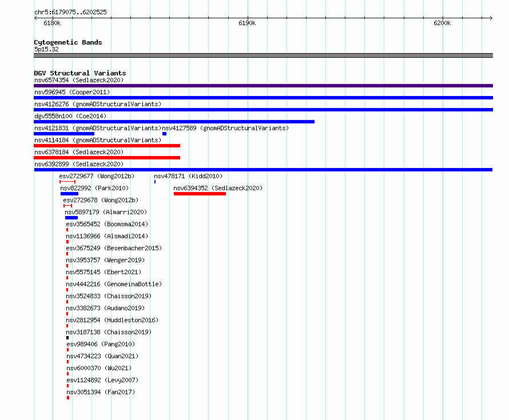This screenshot has width=509, height=420.
Task: Click the blue nsv4126276 variant bar
Action: point(263,110)
